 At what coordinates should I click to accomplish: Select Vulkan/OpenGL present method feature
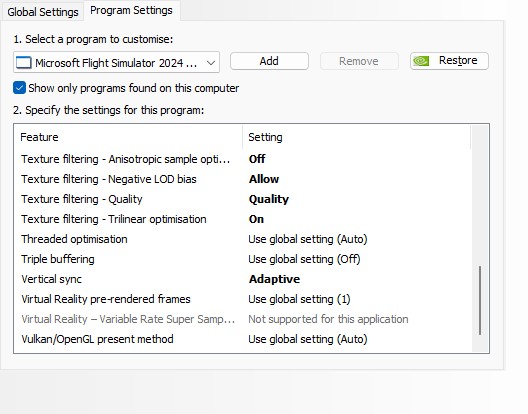97,339
